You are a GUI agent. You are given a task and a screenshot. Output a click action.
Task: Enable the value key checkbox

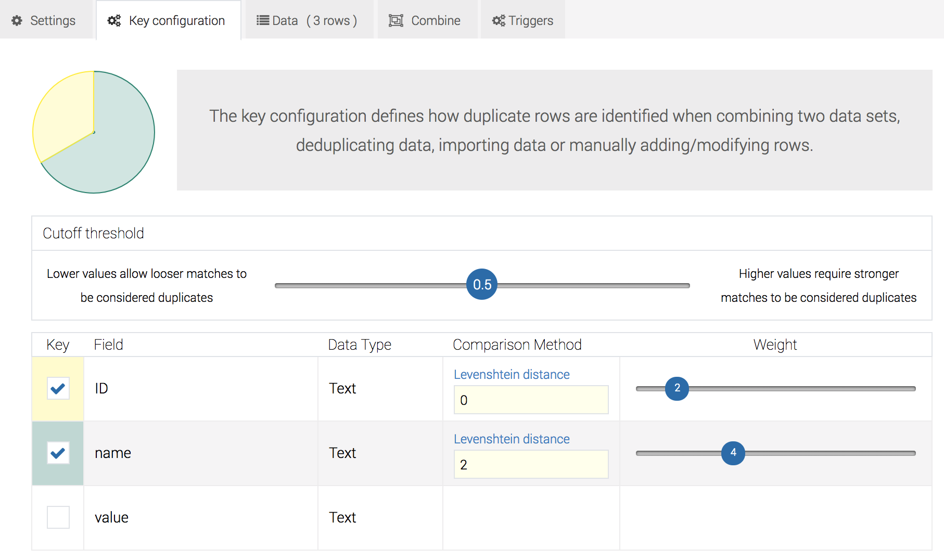pos(58,517)
